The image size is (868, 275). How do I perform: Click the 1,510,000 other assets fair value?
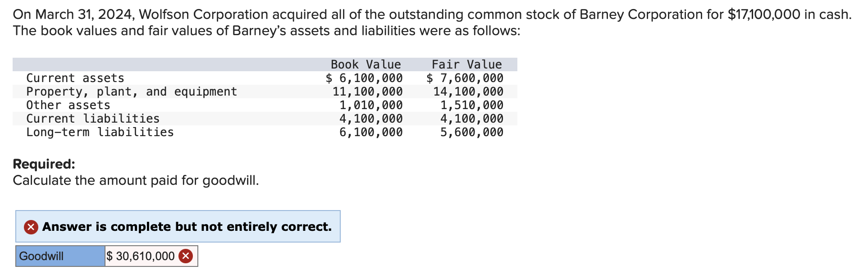click(472, 105)
